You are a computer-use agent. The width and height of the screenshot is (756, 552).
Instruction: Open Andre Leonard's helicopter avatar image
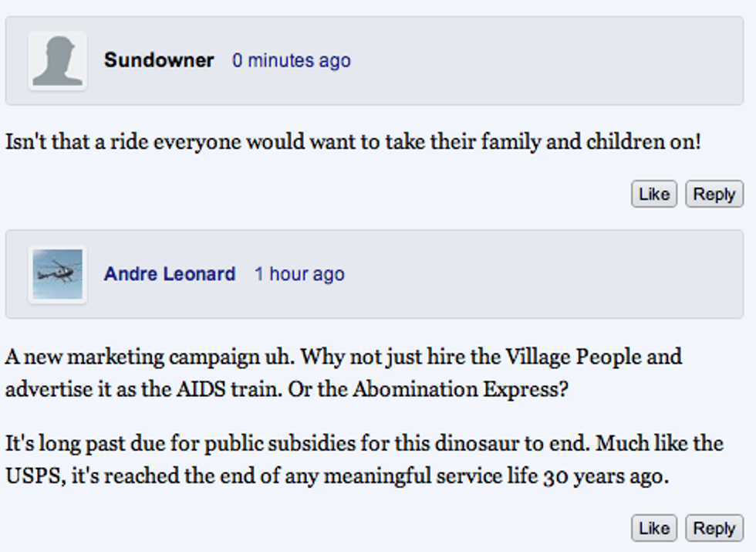pos(57,274)
